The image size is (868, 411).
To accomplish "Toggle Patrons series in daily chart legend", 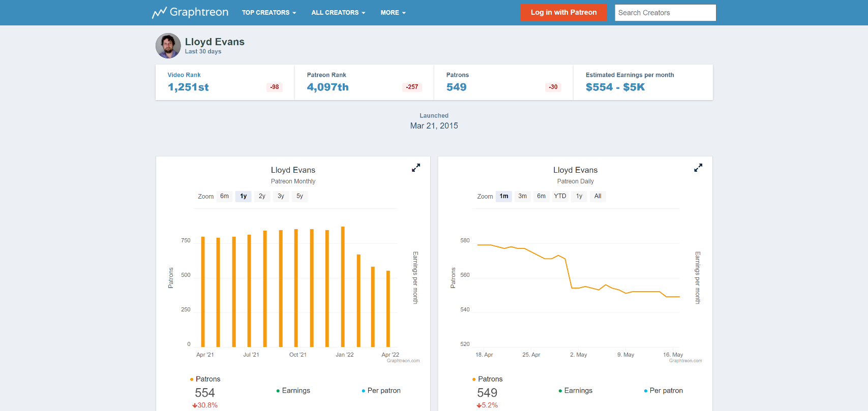I will pyautogui.click(x=487, y=379).
